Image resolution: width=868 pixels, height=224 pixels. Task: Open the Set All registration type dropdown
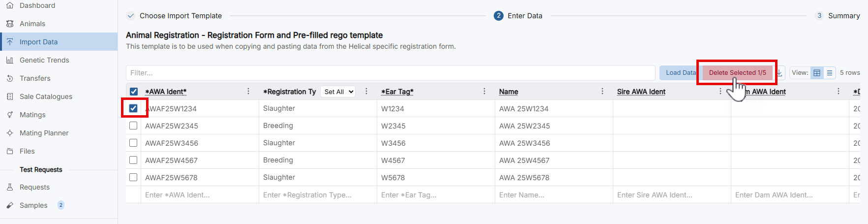pyautogui.click(x=338, y=92)
